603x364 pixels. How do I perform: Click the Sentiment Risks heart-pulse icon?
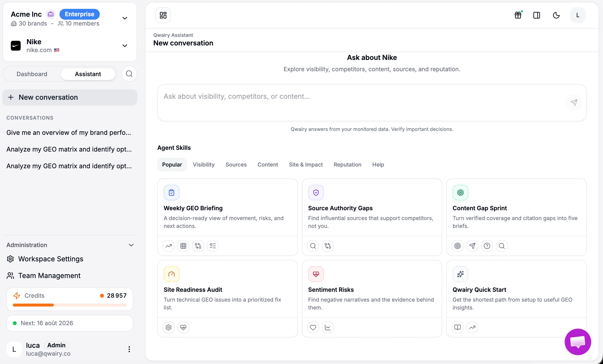316,274
